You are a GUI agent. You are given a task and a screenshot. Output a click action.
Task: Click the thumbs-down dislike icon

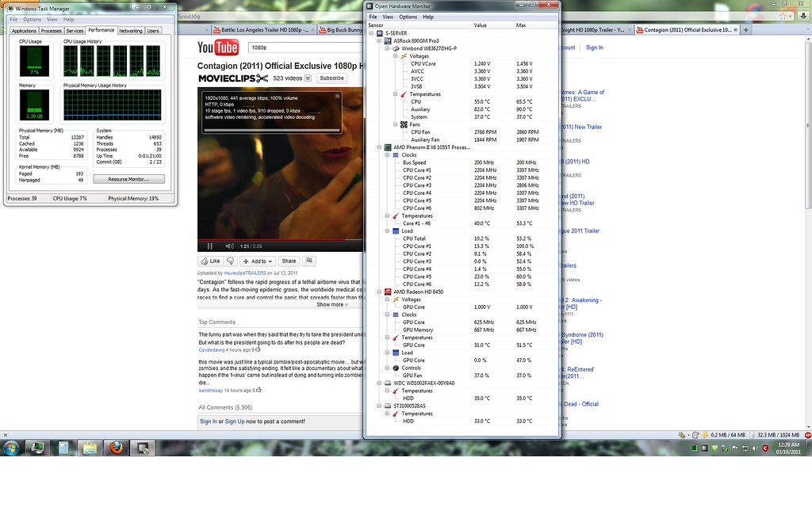click(x=231, y=261)
